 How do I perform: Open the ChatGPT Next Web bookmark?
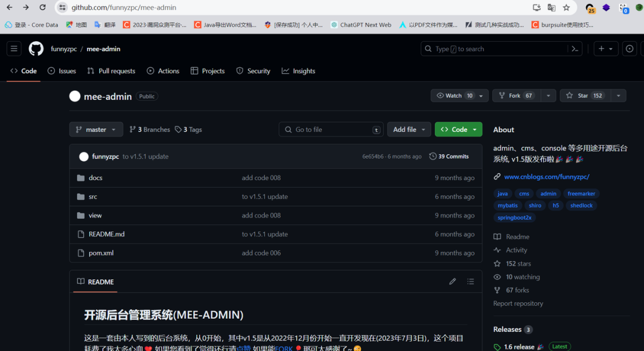[361, 24]
